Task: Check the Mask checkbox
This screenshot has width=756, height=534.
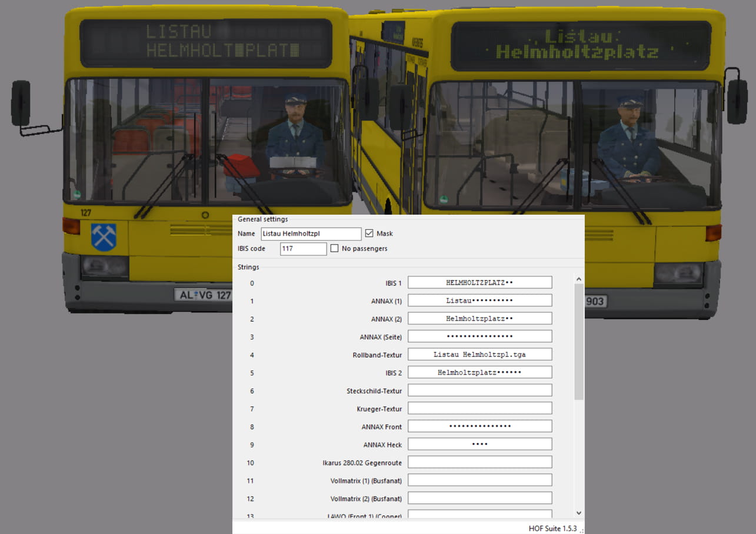Action: (369, 233)
